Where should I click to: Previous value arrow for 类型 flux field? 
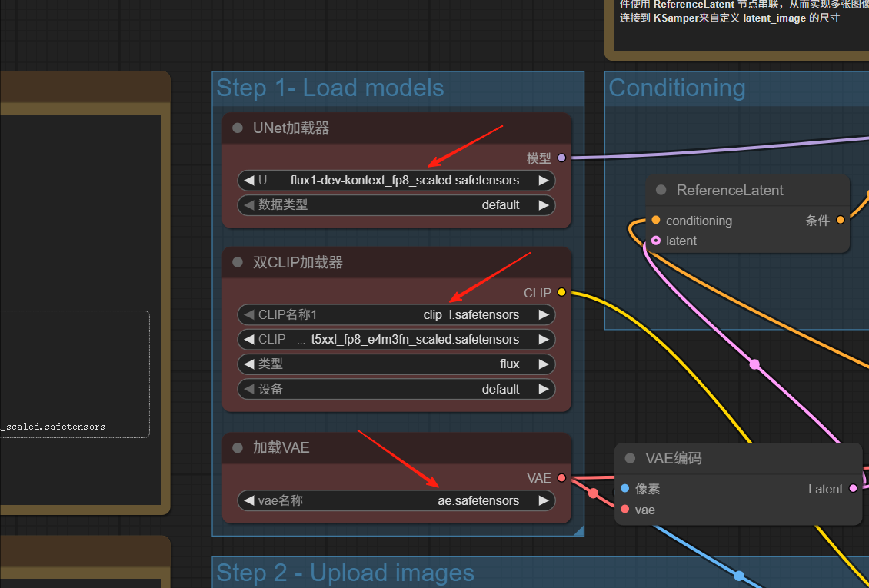[248, 364]
